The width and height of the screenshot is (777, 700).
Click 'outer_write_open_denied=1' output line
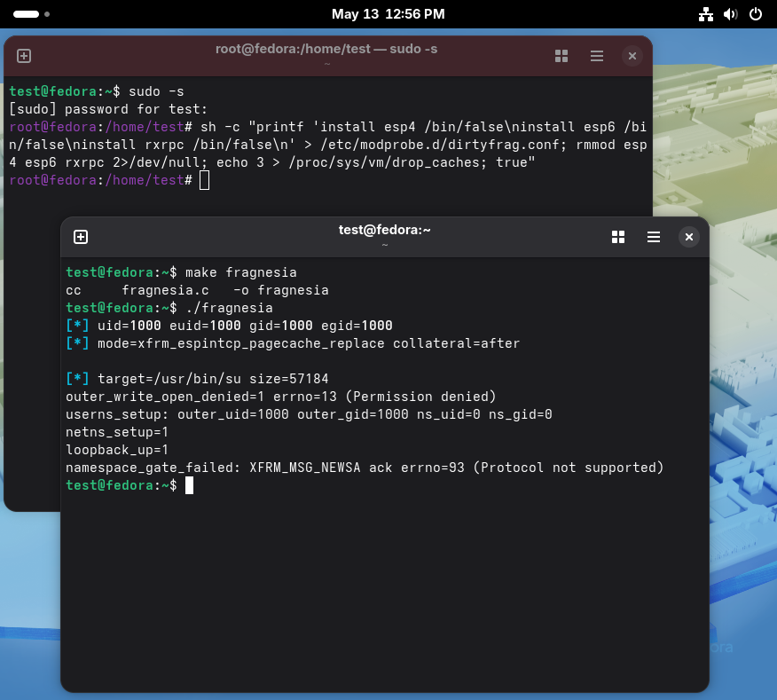tap(281, 397)
